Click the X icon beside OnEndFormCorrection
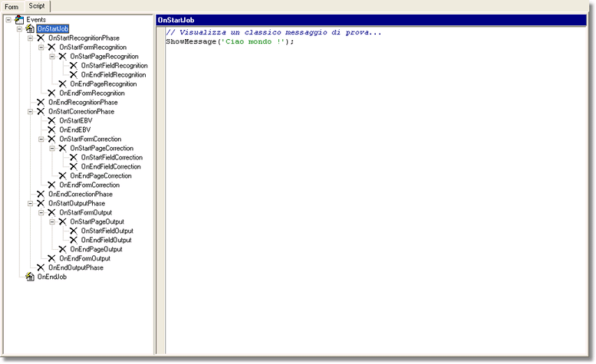 pyautogui.click(x=51, y=185)
